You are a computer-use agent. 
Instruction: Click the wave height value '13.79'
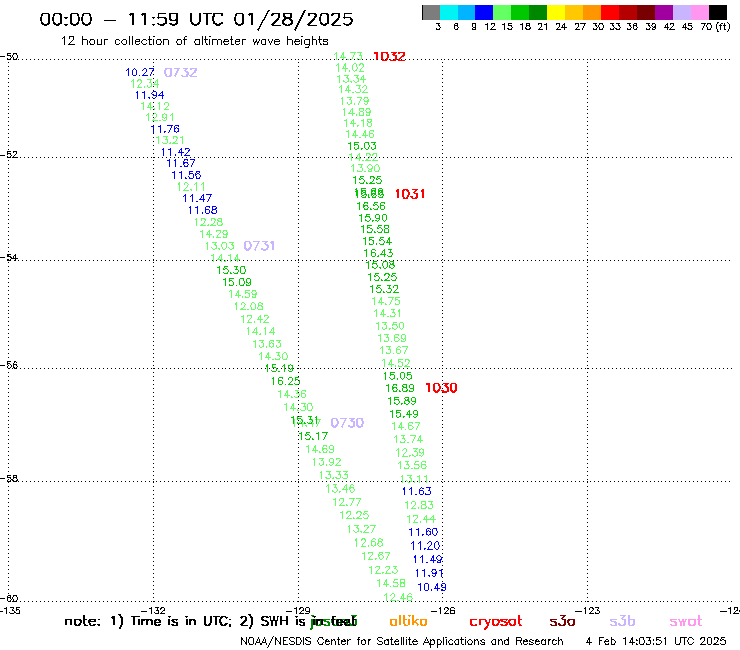354,101
